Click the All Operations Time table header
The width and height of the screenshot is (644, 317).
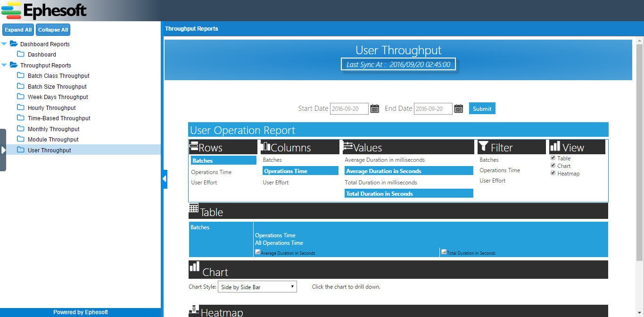pos(279,242)
